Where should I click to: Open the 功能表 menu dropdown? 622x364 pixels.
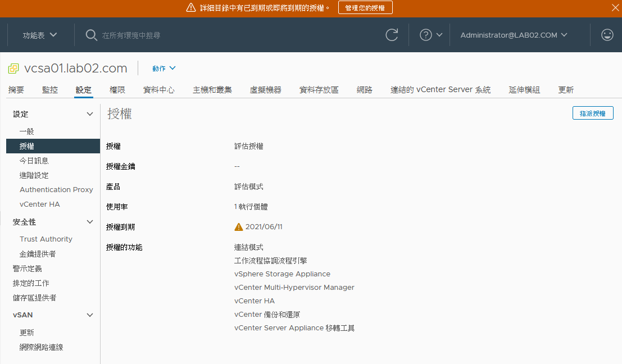click(40, 35)
